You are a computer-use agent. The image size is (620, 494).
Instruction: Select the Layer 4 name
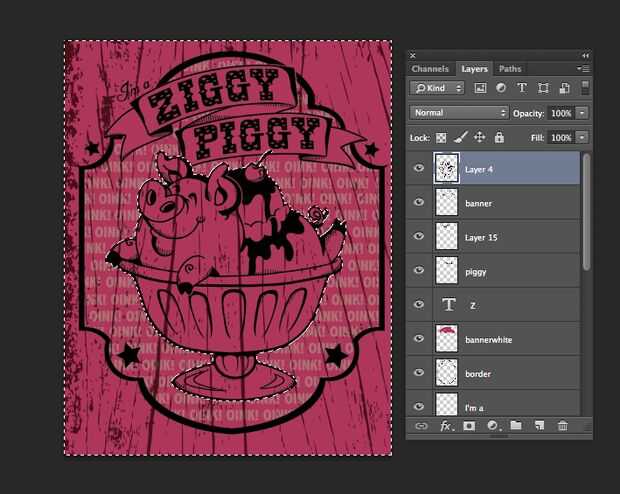(479, 169)
